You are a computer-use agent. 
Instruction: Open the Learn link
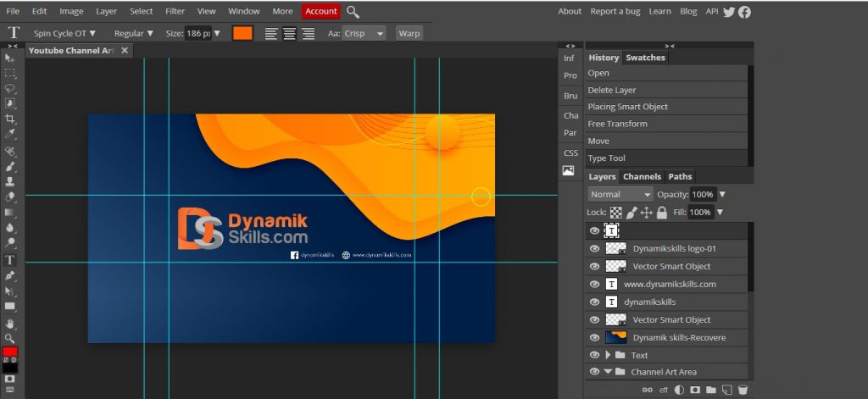pos(659,11)
